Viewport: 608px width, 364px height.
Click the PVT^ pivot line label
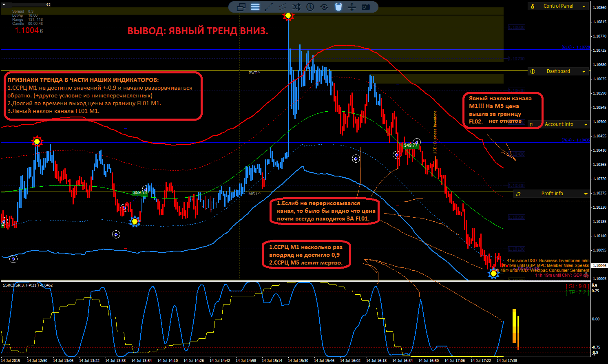click(254, 73)
